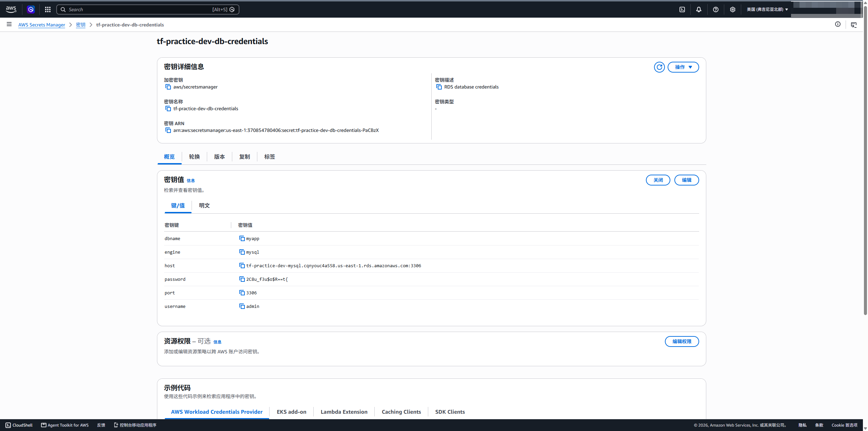This screenshot has height=431, width=868.
Task: Select the 明文 plaintext tab
Action: (x=204, y=205)
